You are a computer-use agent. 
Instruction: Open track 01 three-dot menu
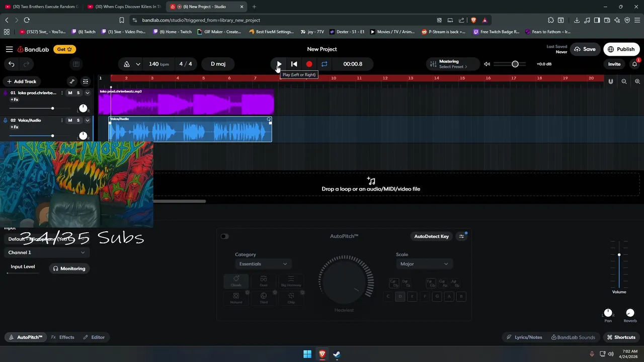point(62,93)
